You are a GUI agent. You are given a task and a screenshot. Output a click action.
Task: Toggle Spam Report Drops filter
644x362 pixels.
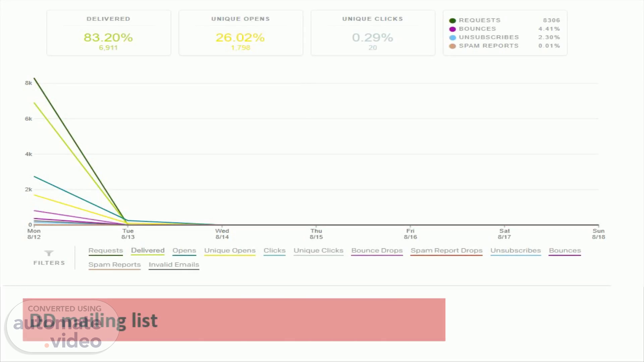[x=446, y=251]
